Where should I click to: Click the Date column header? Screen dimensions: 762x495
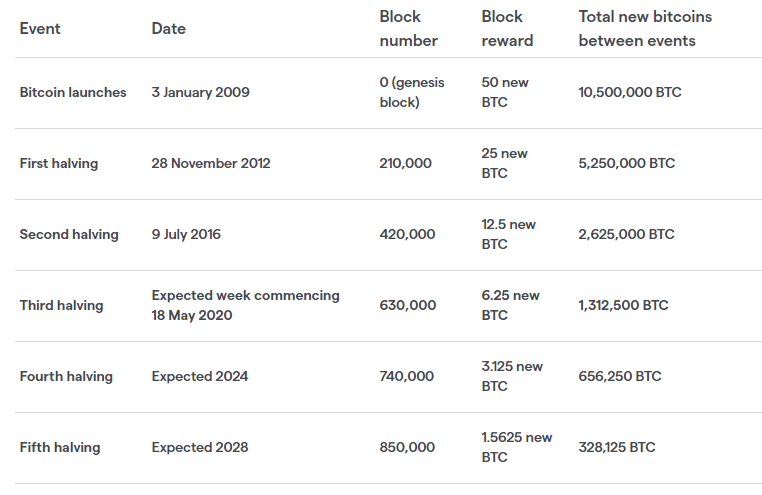click(169, 29)
